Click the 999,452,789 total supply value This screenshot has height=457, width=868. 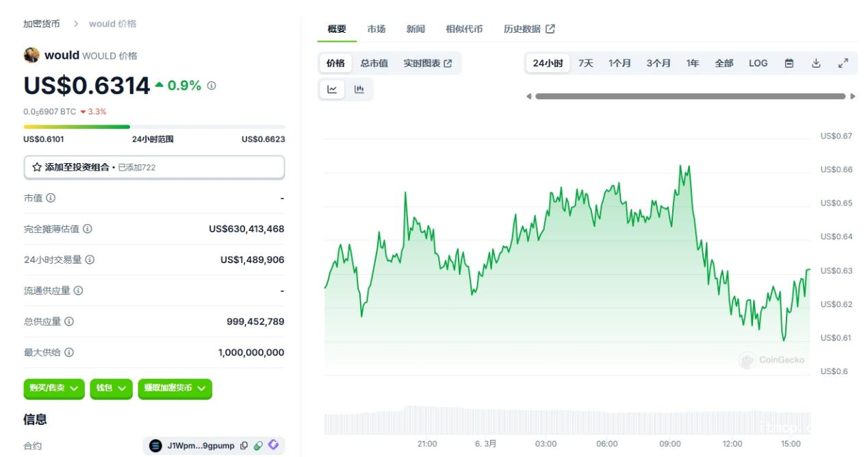pos(255,321)
